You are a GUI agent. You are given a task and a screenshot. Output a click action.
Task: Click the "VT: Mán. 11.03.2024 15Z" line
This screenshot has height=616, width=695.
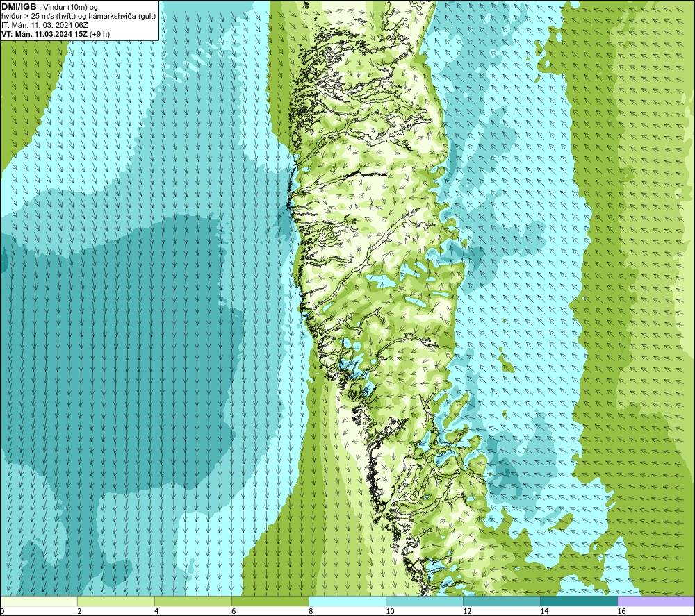44,34
